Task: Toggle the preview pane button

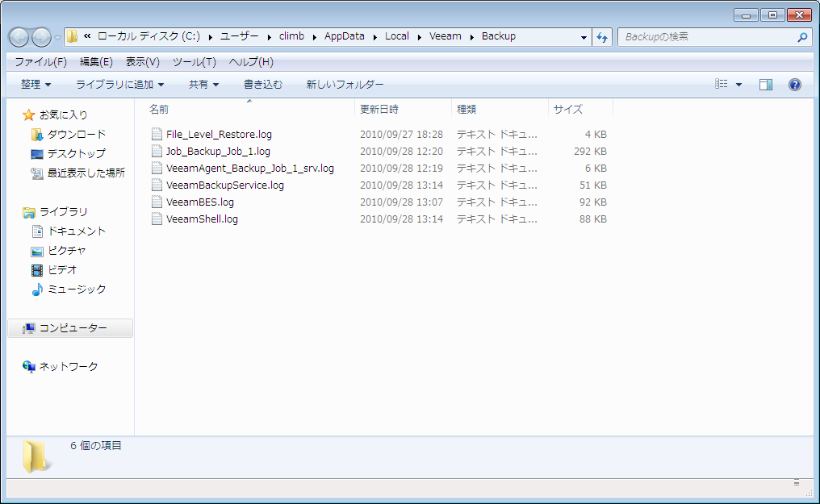Action: [766, 84]
